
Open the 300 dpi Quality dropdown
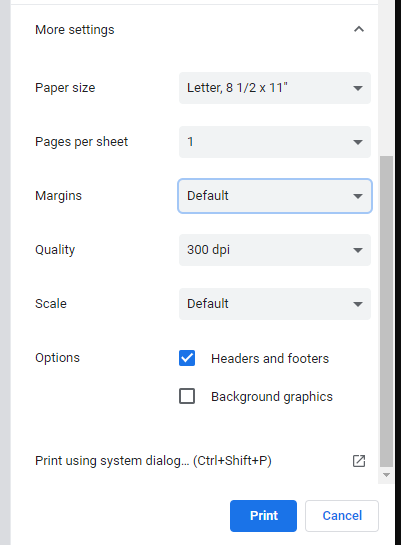click(x=275, y=250)
